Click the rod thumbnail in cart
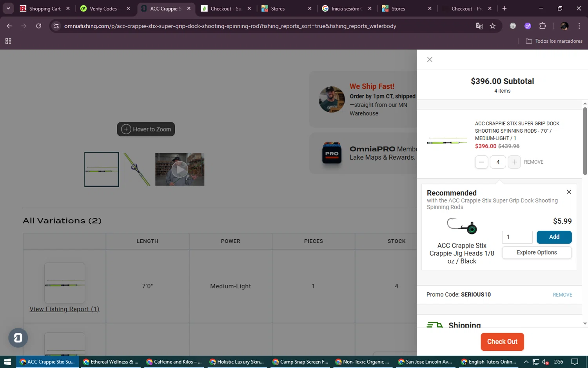The image size is (588, 368). click(x=447, y=140)
